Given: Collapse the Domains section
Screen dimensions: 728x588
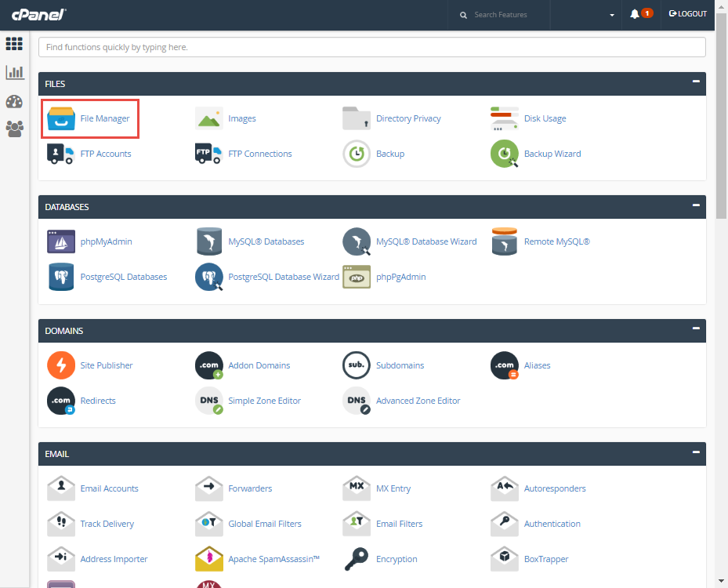Looking at the screenshot, I should [x=695, y=329].
